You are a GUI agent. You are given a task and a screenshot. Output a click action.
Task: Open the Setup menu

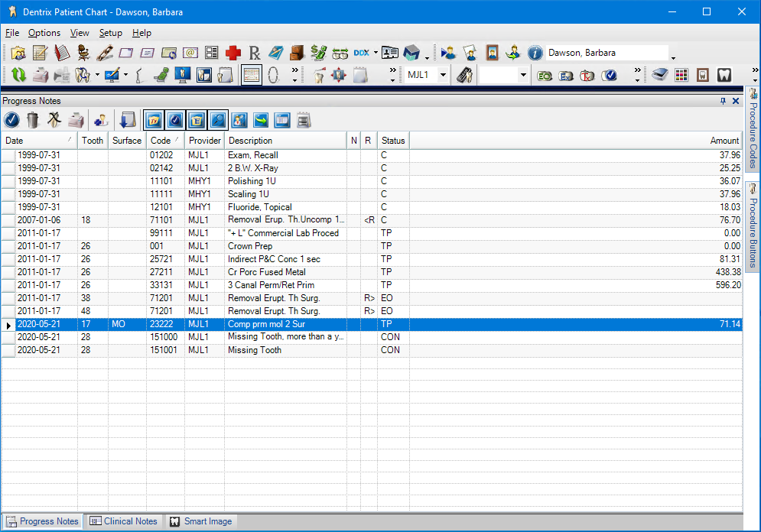point(110,33)
